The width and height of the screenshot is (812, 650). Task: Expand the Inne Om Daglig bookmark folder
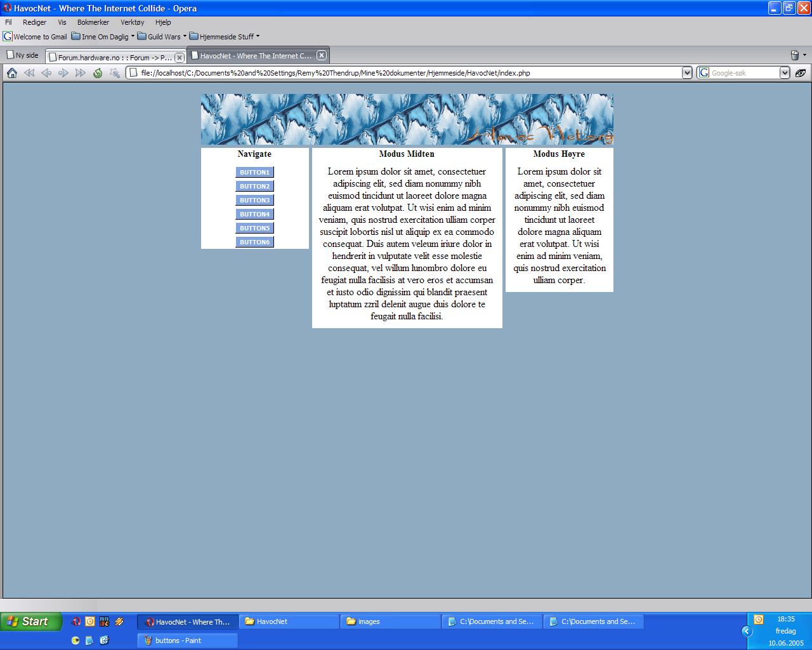tap(103, 37)
